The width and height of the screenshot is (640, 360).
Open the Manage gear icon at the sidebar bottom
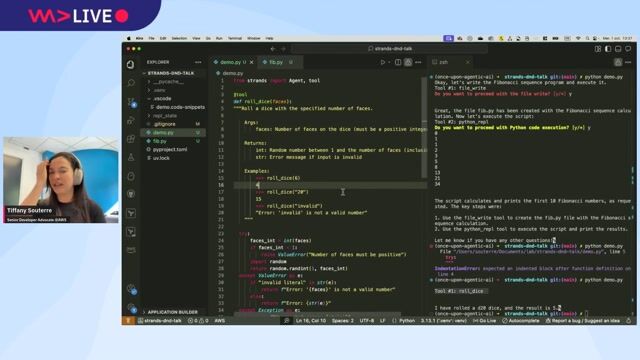coord(131,307)
